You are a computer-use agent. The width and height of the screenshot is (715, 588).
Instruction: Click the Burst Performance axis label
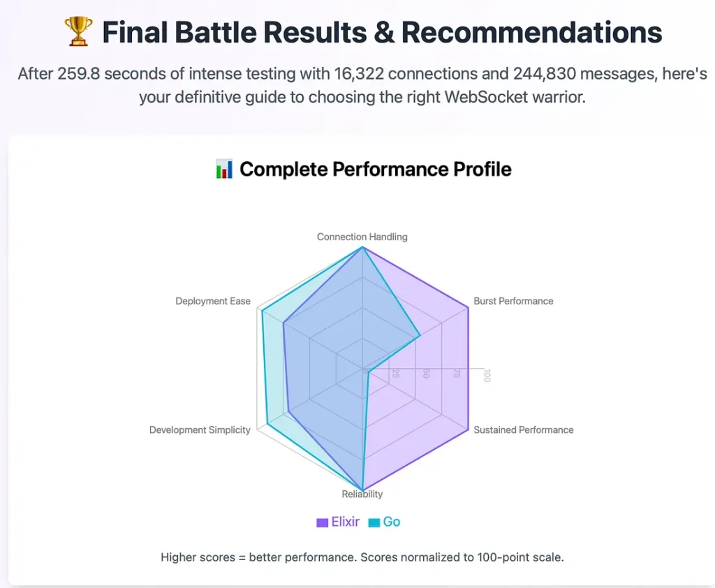coord(513,301)
